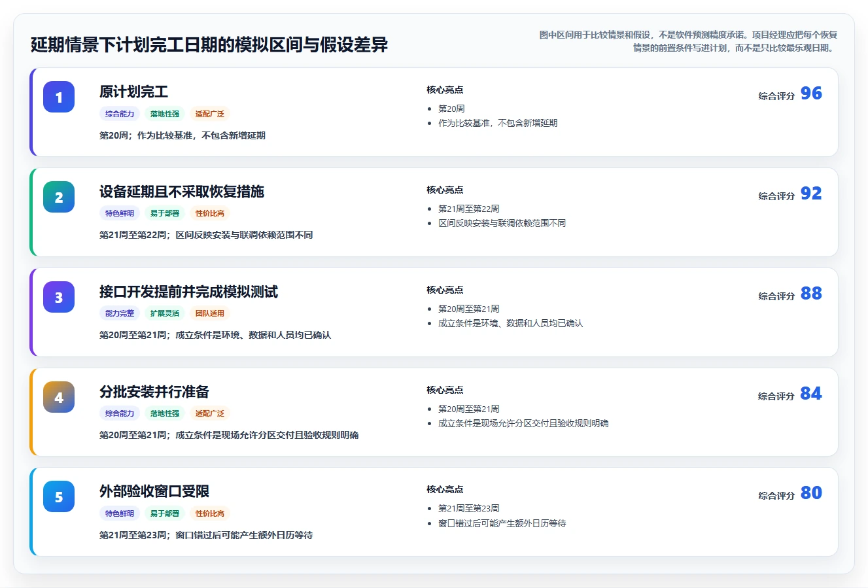Screen dimensions: 868x588
Task: Select the 综合能力 tag under 原计划完工
Action: 120,114
